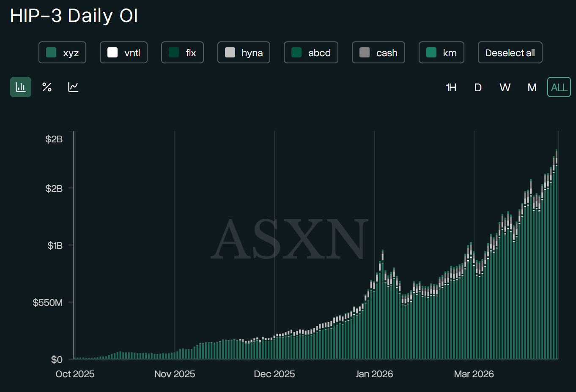Click the green swatch inside xyz chip
Image resolution: width=576 pixels, height=392 pixels.
point(51,52)
